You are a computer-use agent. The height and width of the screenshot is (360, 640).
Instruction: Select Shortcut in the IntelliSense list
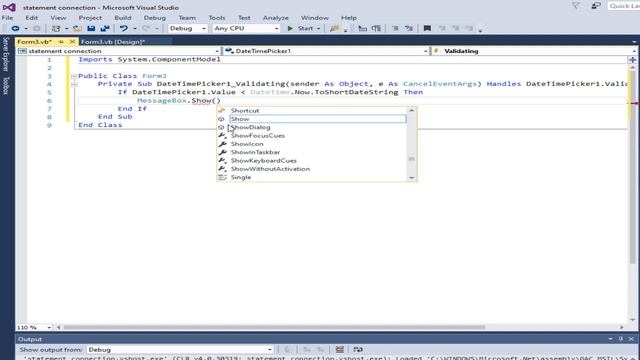click(312, 111)
